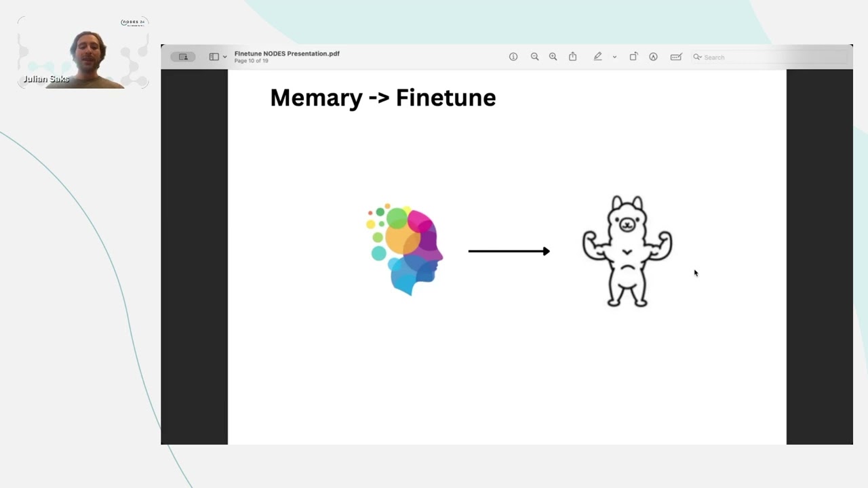The height and width of the screenshot is (488, 868).
Task: Click the colorful brain head image
Action: point(405,249)
